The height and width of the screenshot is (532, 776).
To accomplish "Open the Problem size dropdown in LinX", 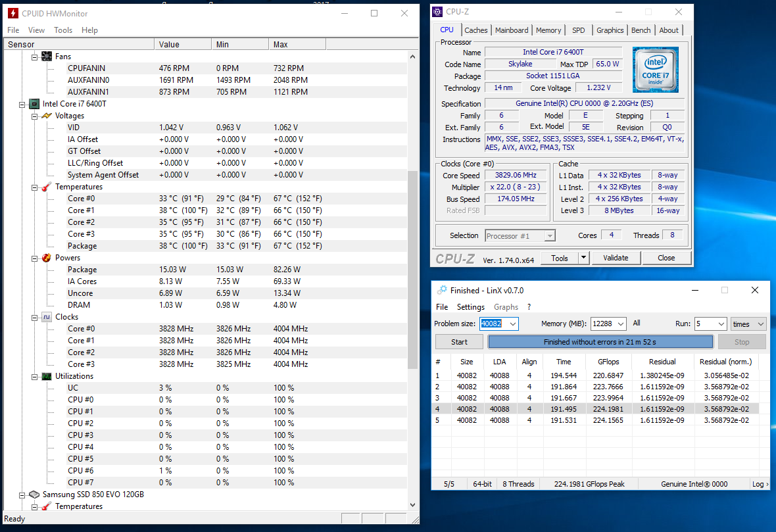I will click(x=513, y=324).
